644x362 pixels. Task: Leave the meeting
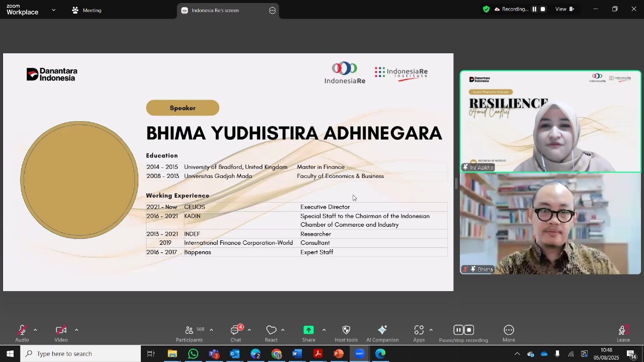coord(623,333)
